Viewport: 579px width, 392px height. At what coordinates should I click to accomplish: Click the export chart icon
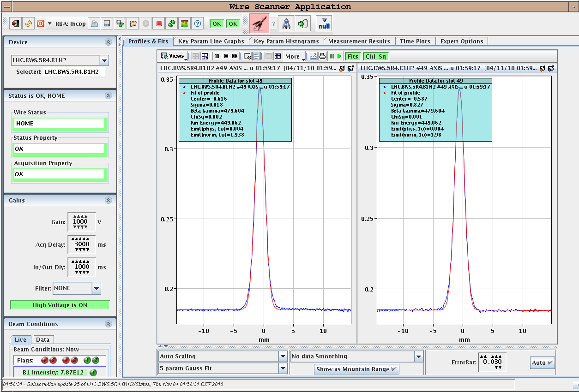(x=314, y=56)
